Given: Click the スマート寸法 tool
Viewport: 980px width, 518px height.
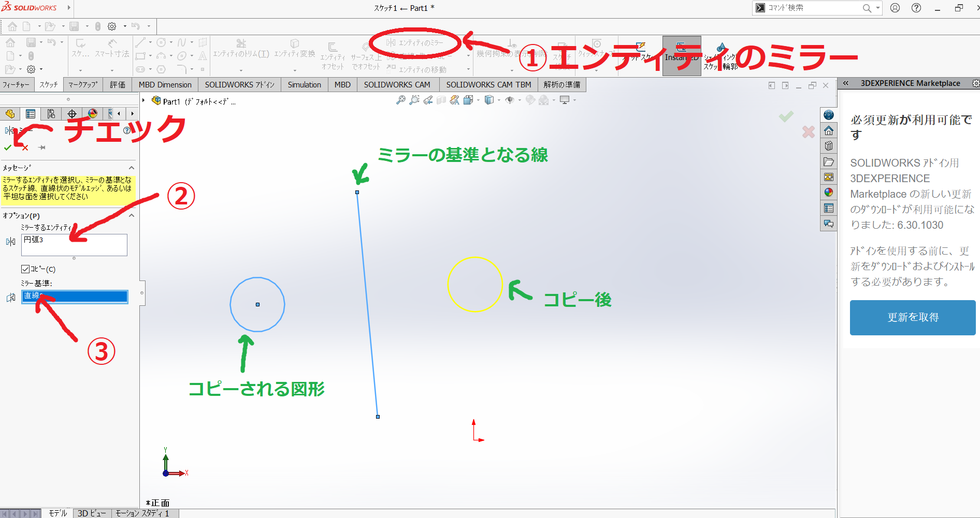Looking at the screenshot, I should 112,49.
